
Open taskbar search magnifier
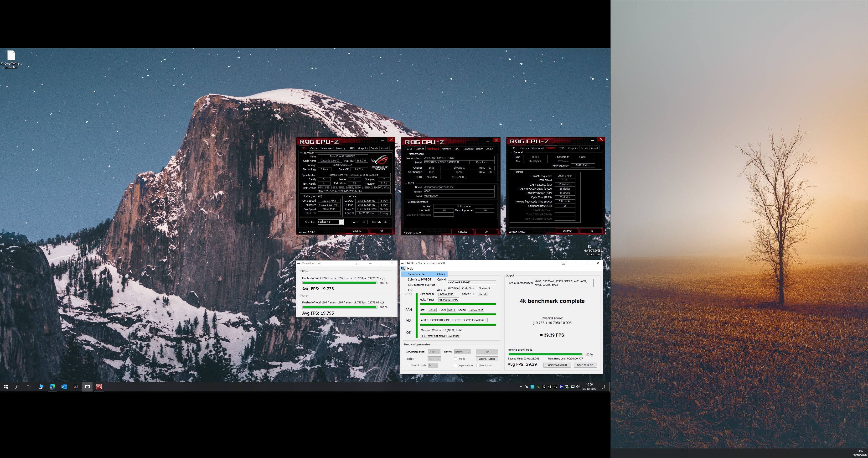pyautogui.click(x=17, y=386)
